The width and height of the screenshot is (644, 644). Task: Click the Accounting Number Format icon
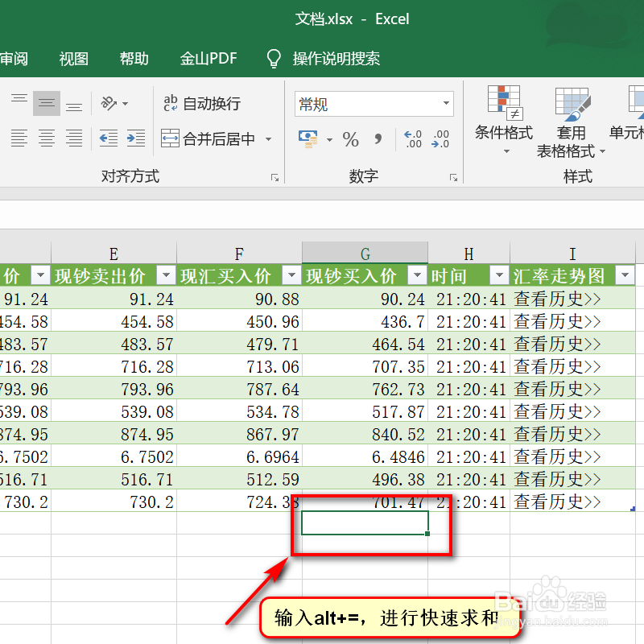pyautogui.click(x=308, y=138)
